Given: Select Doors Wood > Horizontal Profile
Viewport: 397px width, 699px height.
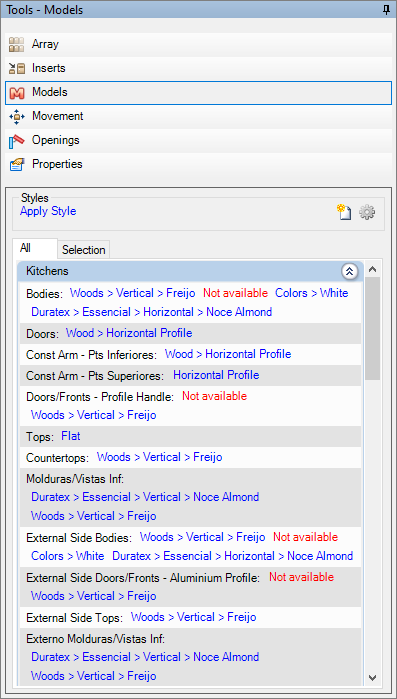Looking at the screenshot, I should coord(129,333).
